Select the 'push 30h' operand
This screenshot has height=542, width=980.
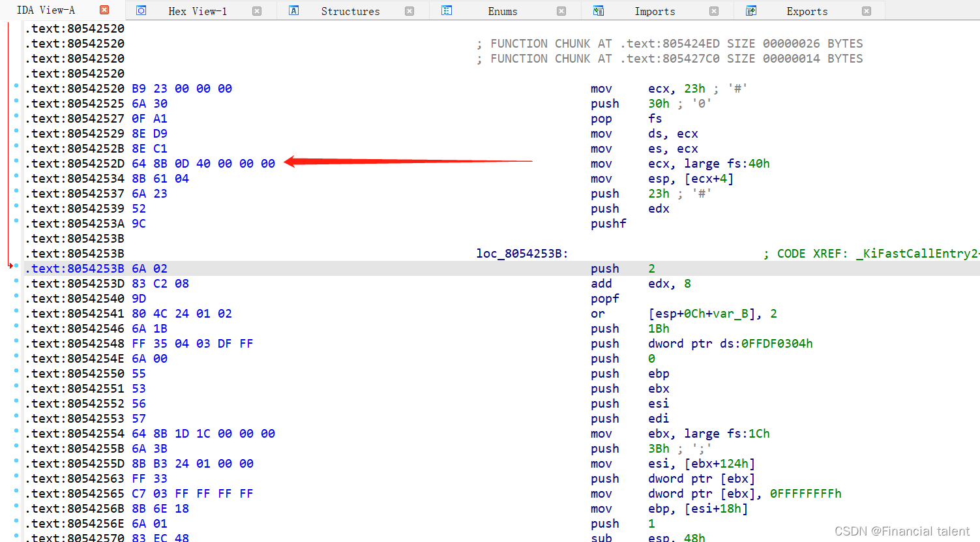click(x=659, y=104)
